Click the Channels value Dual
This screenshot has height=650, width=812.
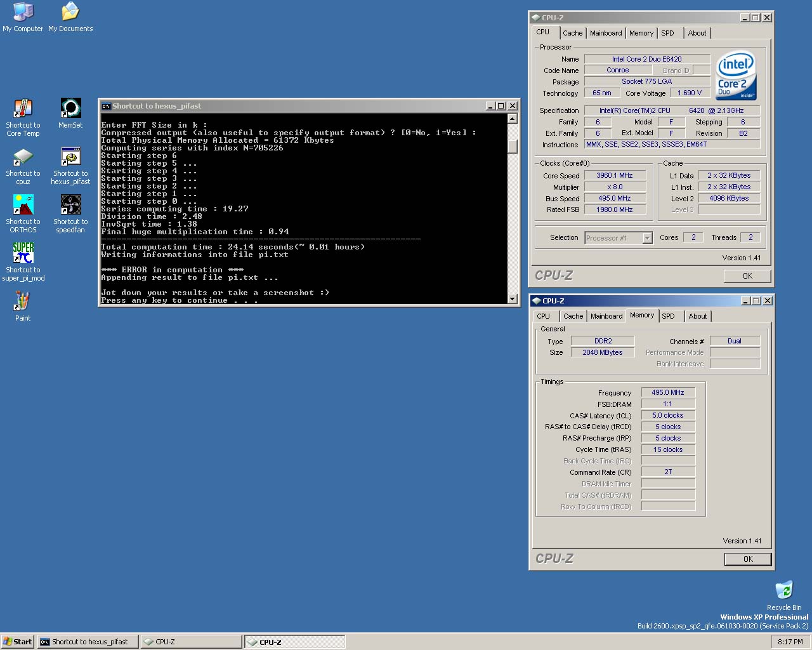735,341
